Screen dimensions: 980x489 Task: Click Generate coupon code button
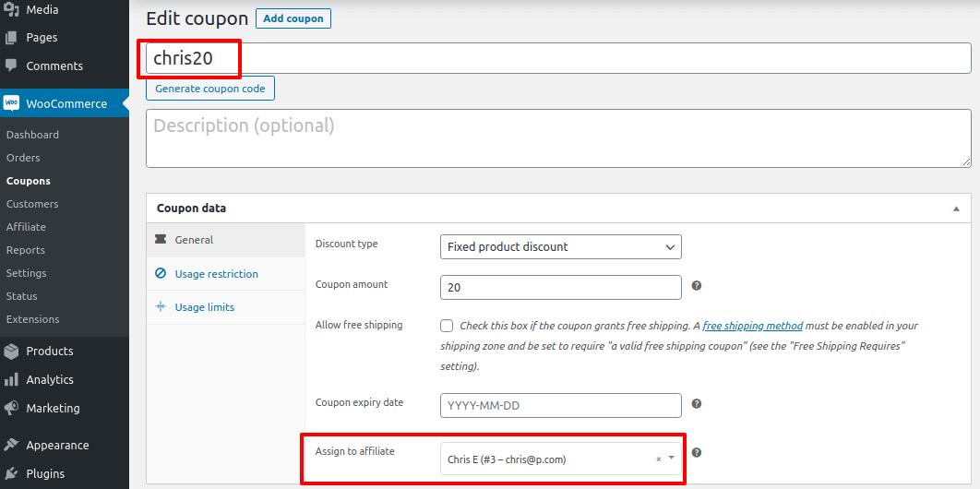click(x=210, y=89)
